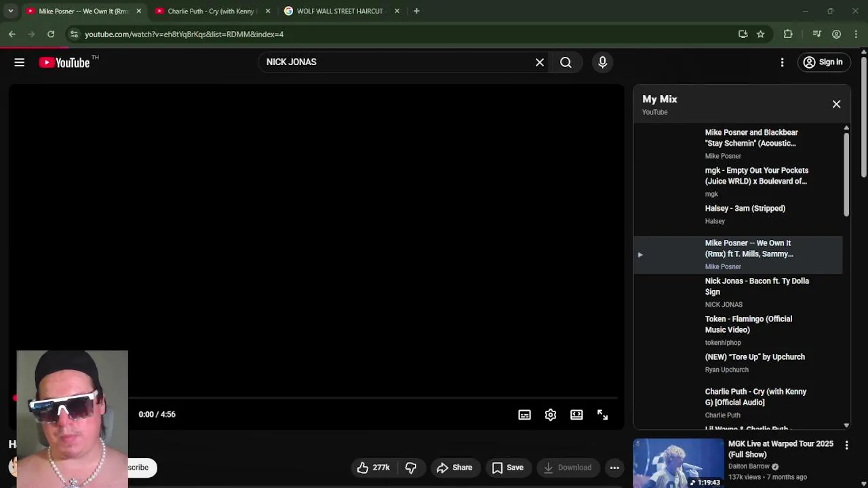Viewport: 868px width, 488px height.
Task: Click the address bar URL
Action: click(x=184, y=34)
